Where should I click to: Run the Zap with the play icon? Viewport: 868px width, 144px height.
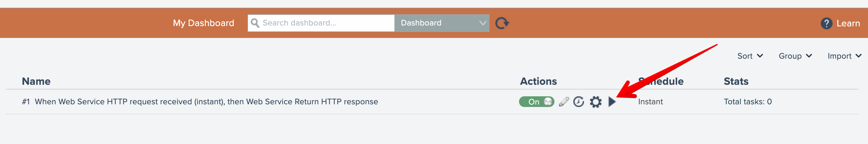(x=612, y=102)
